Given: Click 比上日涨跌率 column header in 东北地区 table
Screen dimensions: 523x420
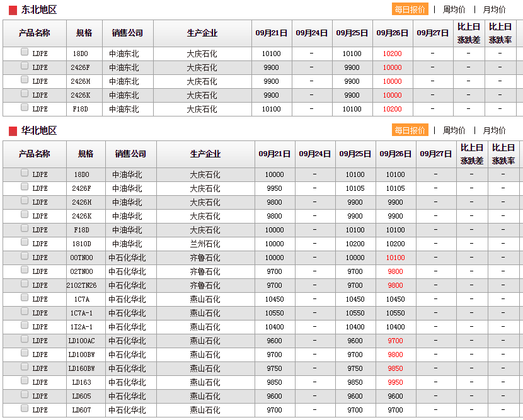Looking at the screenshot, I should [x=500, y=33].
